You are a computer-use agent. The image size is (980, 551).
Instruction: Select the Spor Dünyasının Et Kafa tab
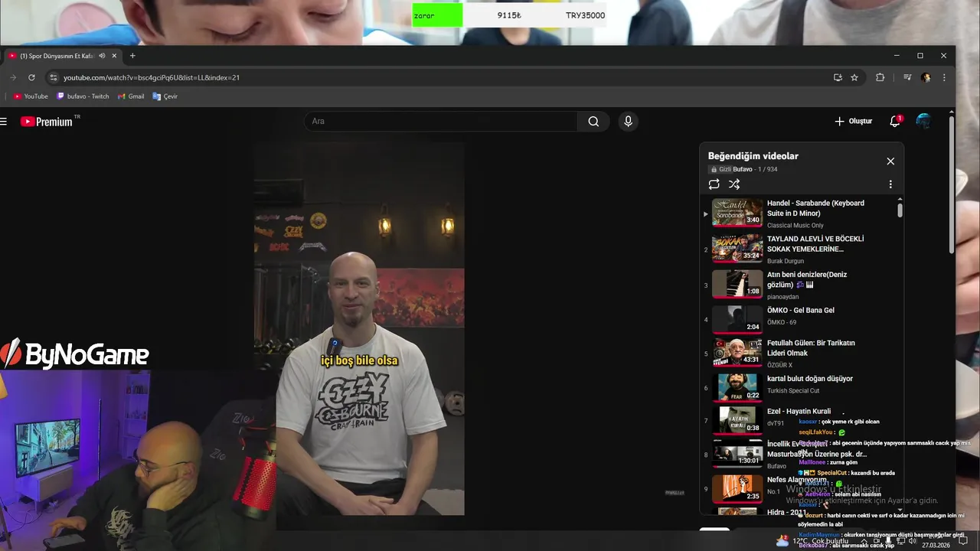[63, 56]
